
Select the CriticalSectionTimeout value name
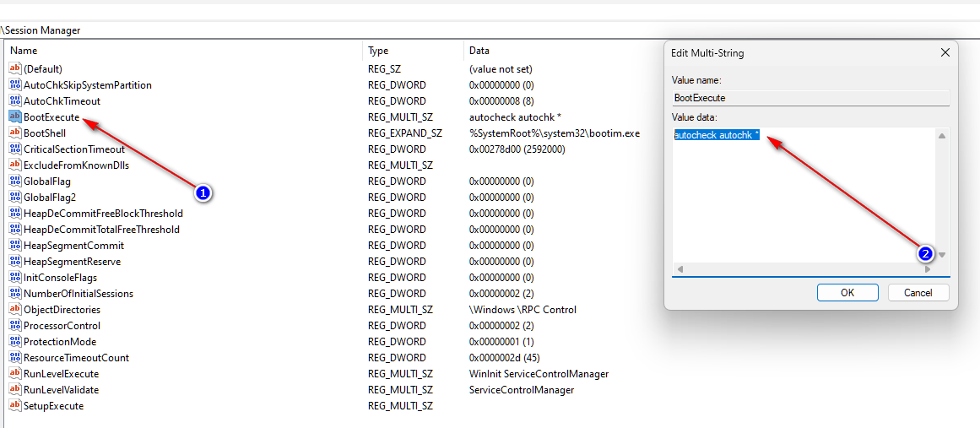tap(73, 149)
